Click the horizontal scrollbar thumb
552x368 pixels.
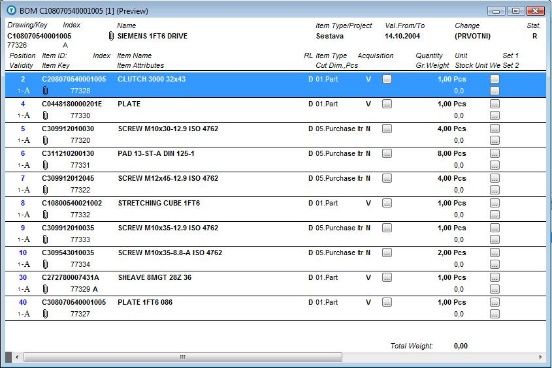[182, 357]
